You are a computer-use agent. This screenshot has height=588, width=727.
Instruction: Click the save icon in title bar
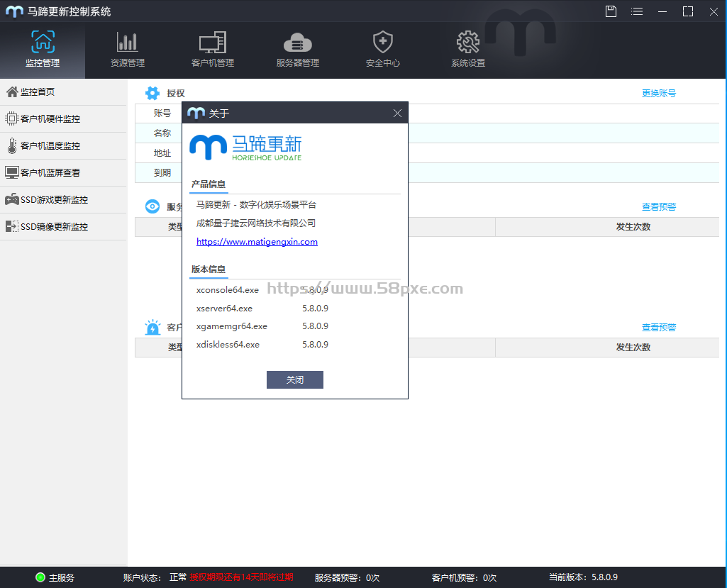point(611,11)
